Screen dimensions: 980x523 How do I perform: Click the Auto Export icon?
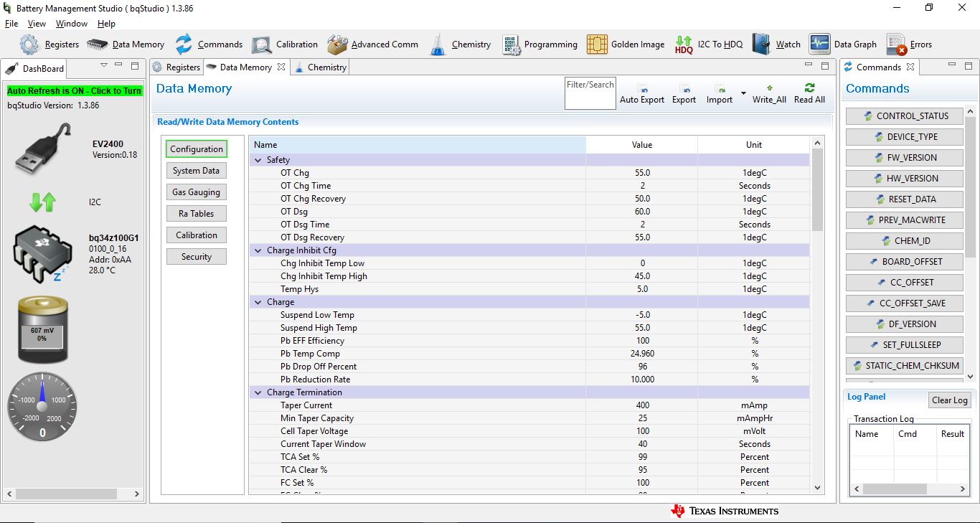[x=642, y=88]
